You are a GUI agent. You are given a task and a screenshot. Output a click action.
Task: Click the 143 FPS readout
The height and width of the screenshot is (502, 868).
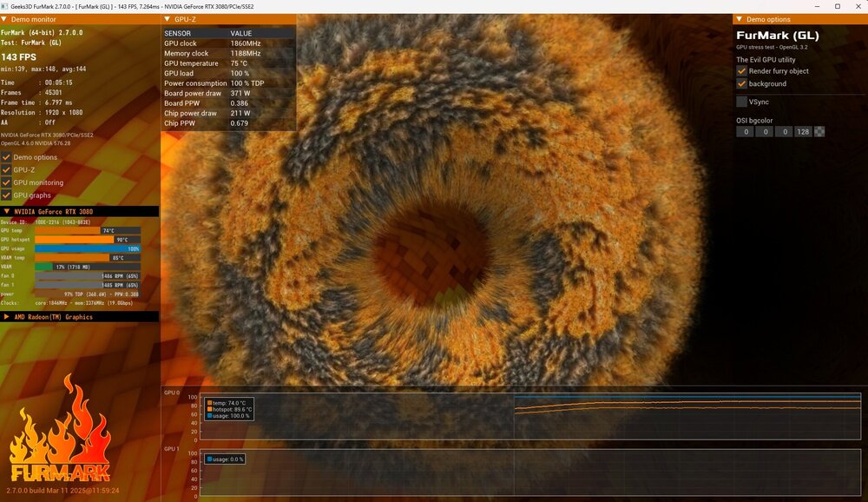tap(19, 57)
